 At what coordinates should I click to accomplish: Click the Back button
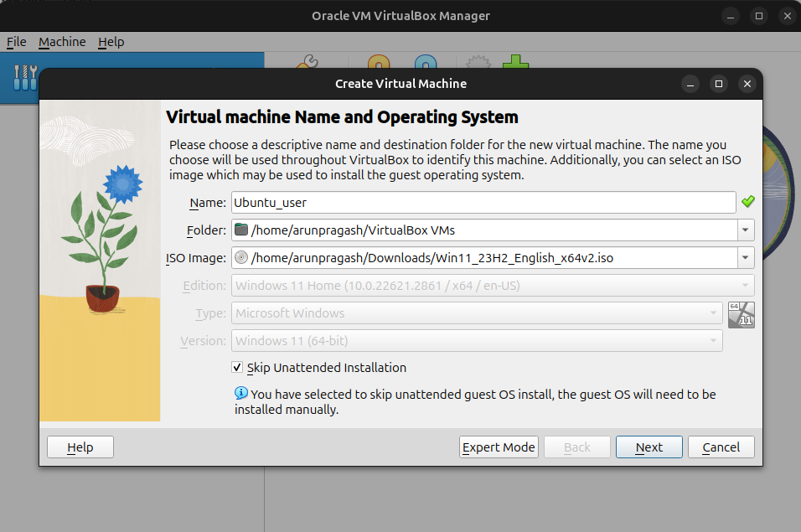(x=577, y=447)
